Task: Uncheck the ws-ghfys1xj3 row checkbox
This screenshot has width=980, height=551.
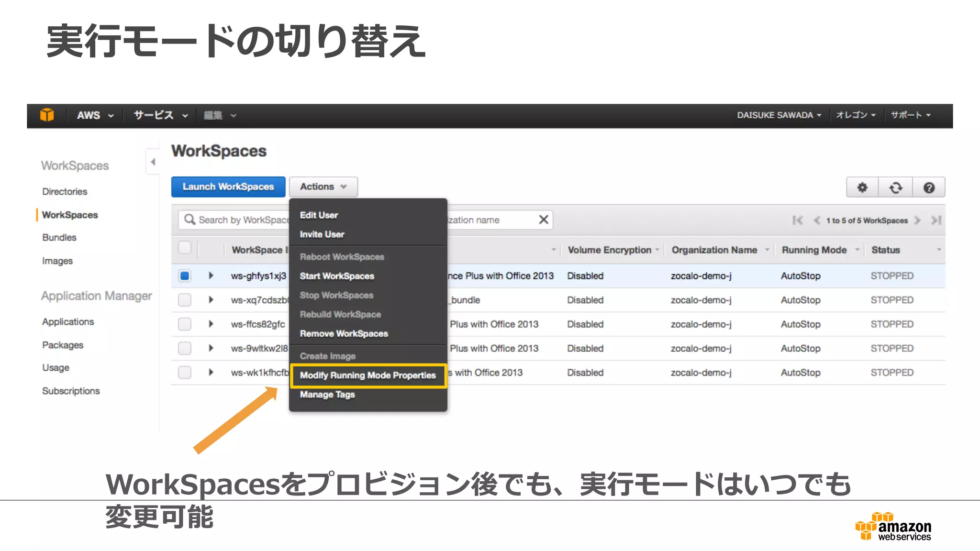Action: (185, 276)
